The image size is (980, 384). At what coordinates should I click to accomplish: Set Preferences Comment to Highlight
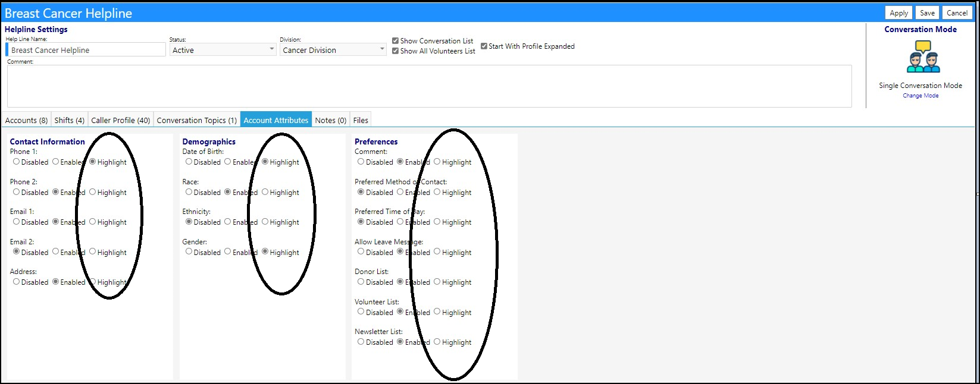click(437, 162)
